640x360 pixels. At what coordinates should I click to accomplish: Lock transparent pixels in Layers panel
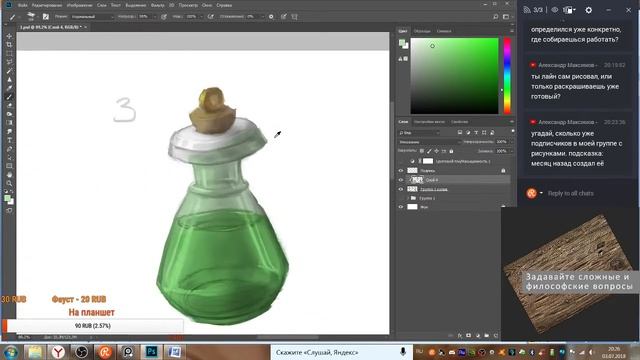[x=422, y=151]
